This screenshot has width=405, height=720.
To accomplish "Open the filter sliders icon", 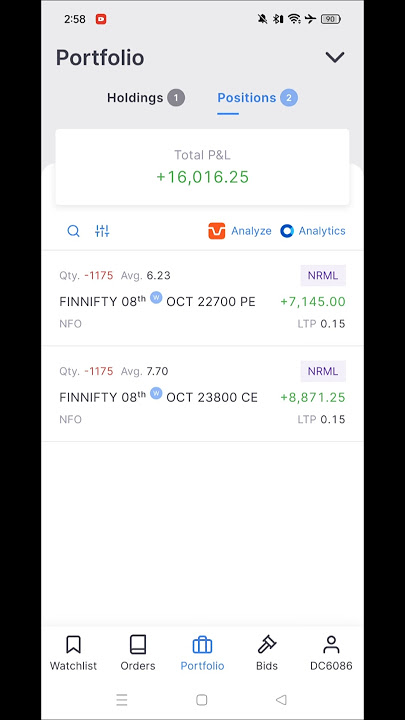I will [x=102, y=231].
